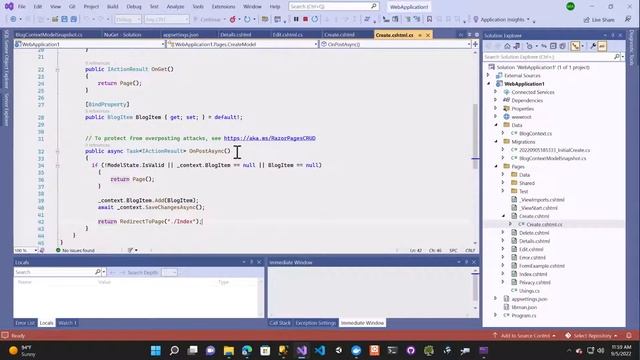Stop debugging with the red square icon
Screen dimensions: 640x360
pyautogui.click(x=305, y=19)
